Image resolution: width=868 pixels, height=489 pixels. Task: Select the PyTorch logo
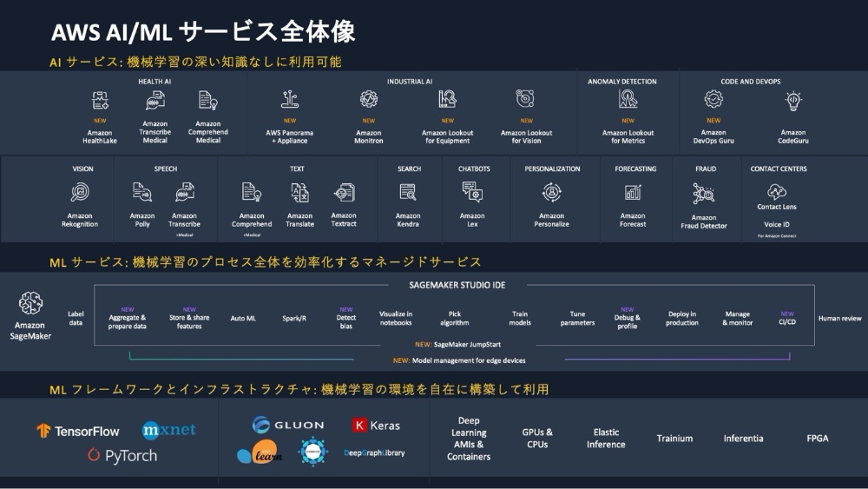point(122,455)
